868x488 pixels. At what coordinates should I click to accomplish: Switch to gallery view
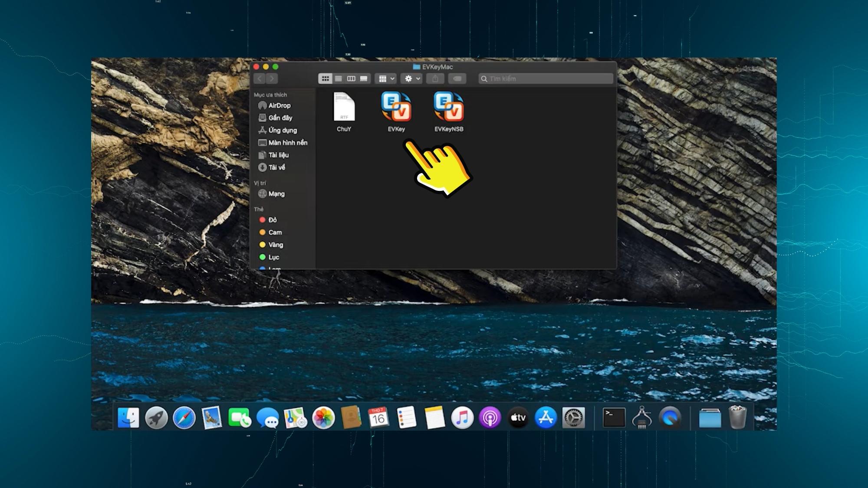tap(363, 79)
